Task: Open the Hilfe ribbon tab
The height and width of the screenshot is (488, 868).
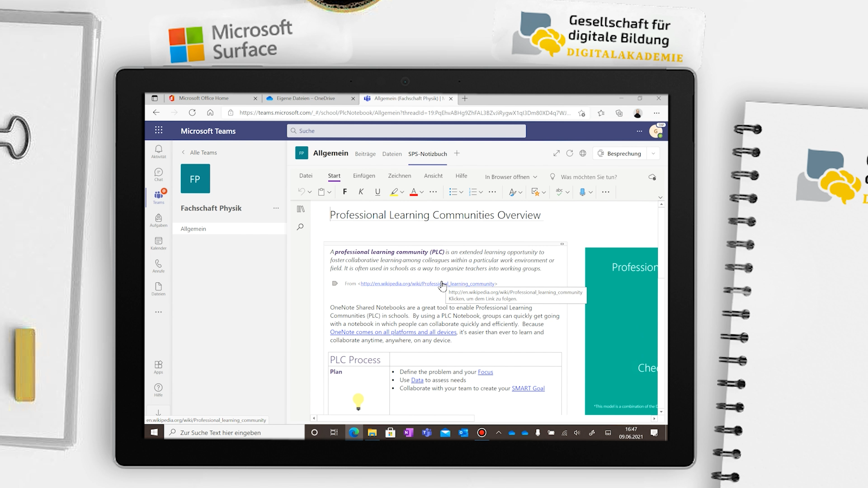Action: point(461,176)
